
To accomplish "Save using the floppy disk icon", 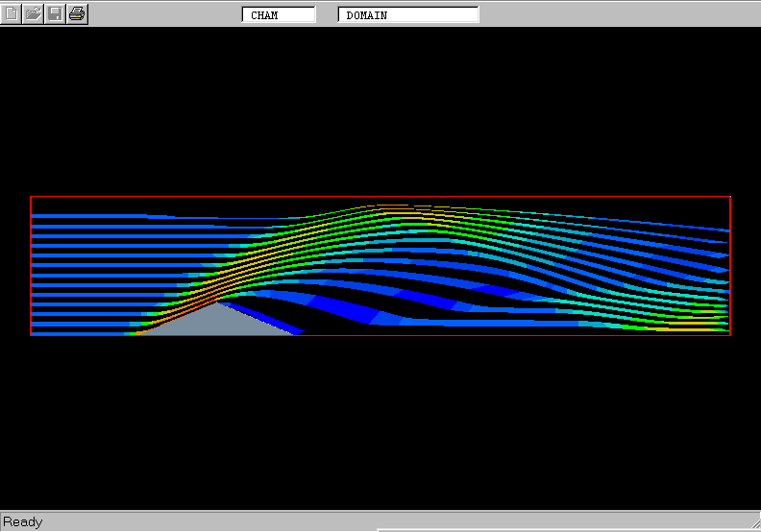I will tap(55, 13).
